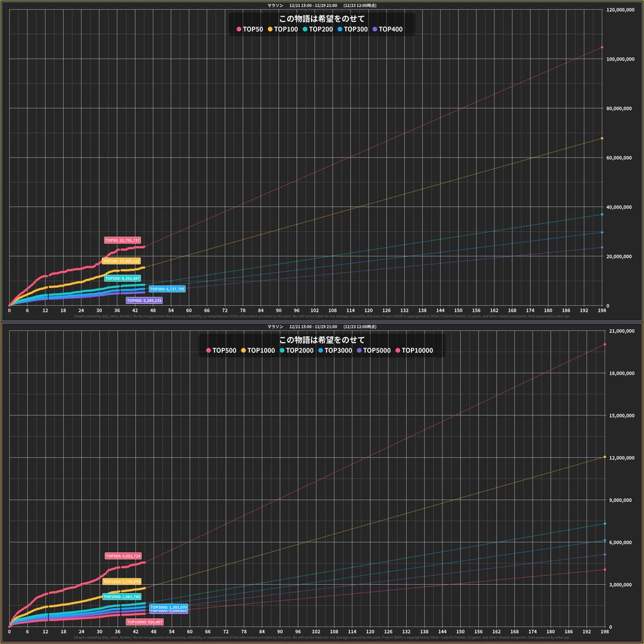Toggle the TOP3000 legend entry
The width and height of the screenshot is (644, 644).
click(x=335, y=350)
